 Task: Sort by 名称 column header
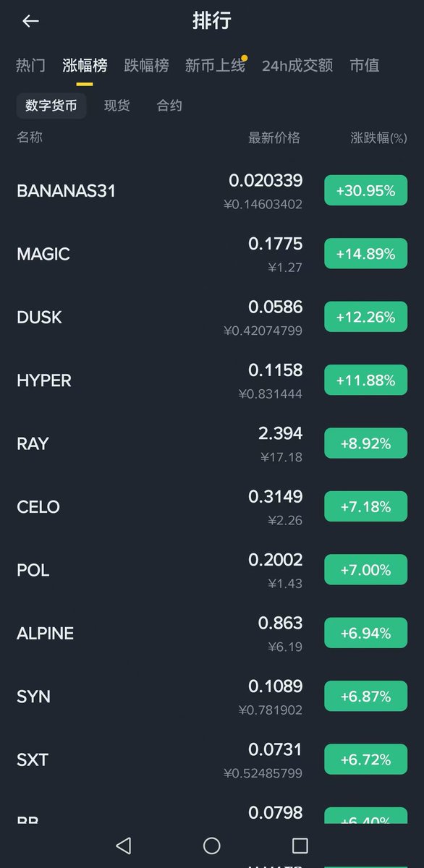(30, 137)
